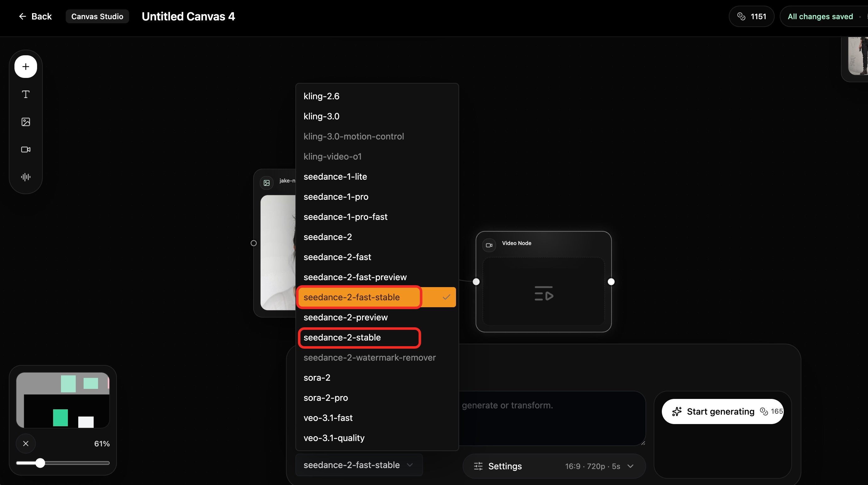The image size is (868, 485).
Task: Choose seedance-2-stable model
Action: [377, 337]
